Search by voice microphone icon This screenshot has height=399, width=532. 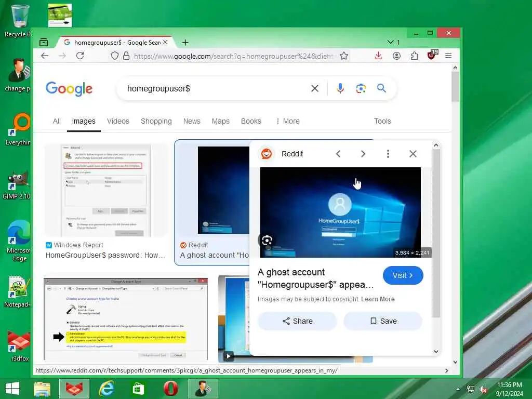point(340,88)
